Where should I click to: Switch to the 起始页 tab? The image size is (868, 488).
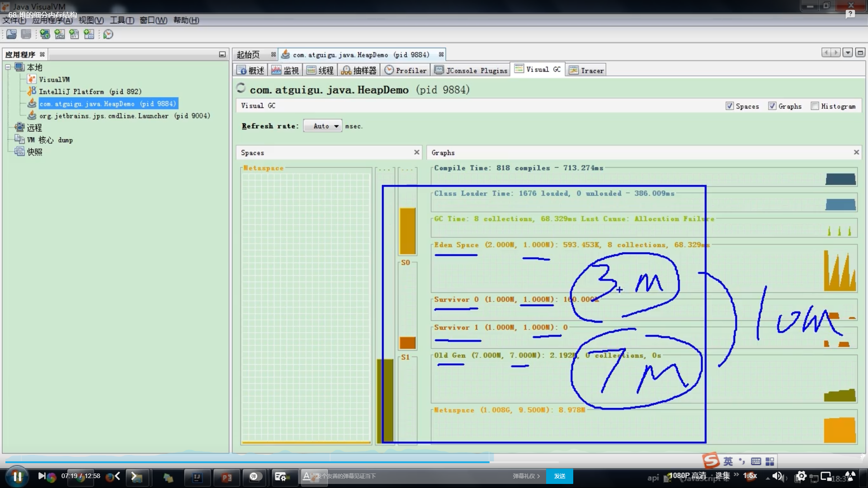point(248,55)
